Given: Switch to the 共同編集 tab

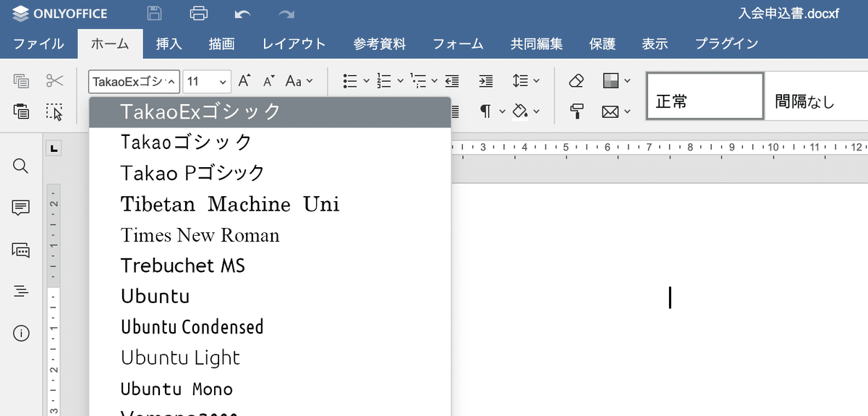Looking at the screenshot, I should [536, 43].
